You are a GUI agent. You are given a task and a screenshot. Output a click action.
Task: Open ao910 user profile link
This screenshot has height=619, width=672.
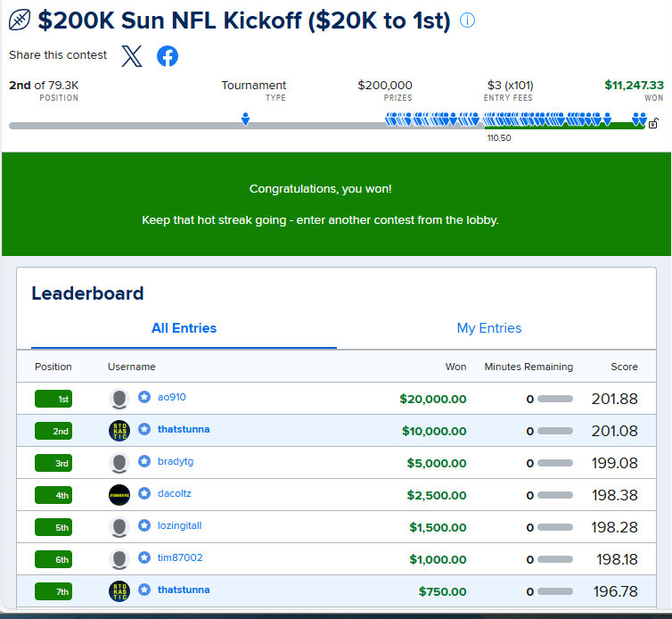coord(171,397)
